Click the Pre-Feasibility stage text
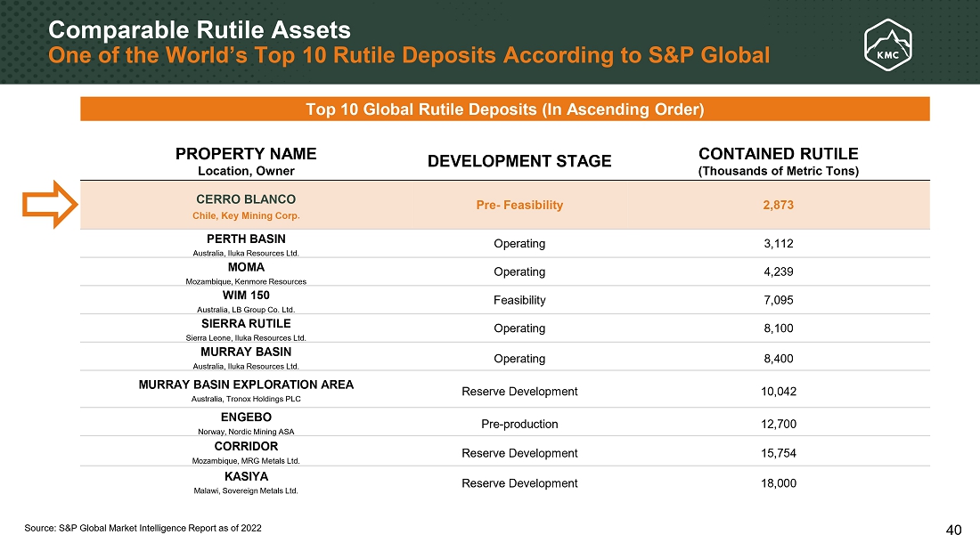Viewport: 980px width, 551px height. coord(519,206)
